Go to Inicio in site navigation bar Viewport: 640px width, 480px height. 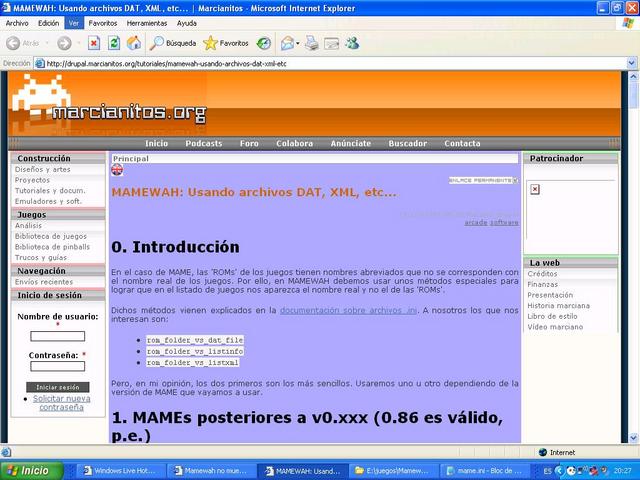(x=156, y=143)
